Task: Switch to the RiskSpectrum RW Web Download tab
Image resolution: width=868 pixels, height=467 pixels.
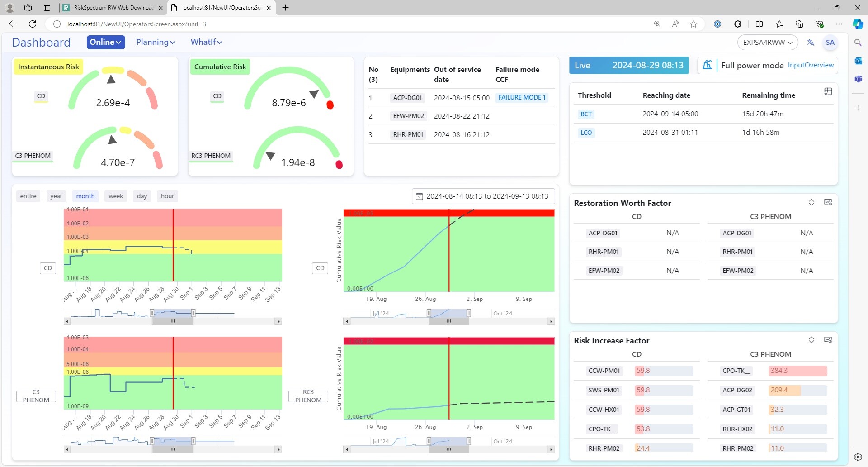Action: click(108, 8)
